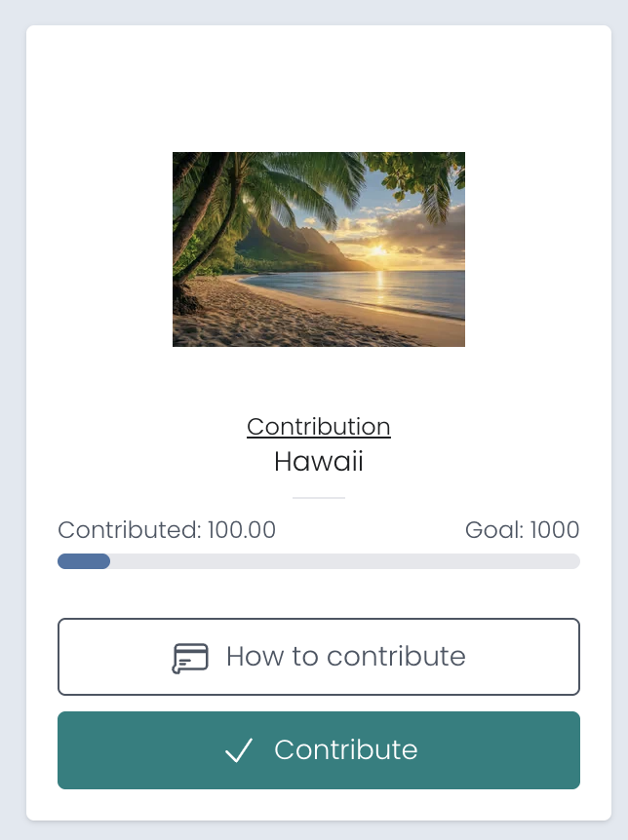Click the short divider line under Hawaii
628x840 pixels.
pos(319,497)
